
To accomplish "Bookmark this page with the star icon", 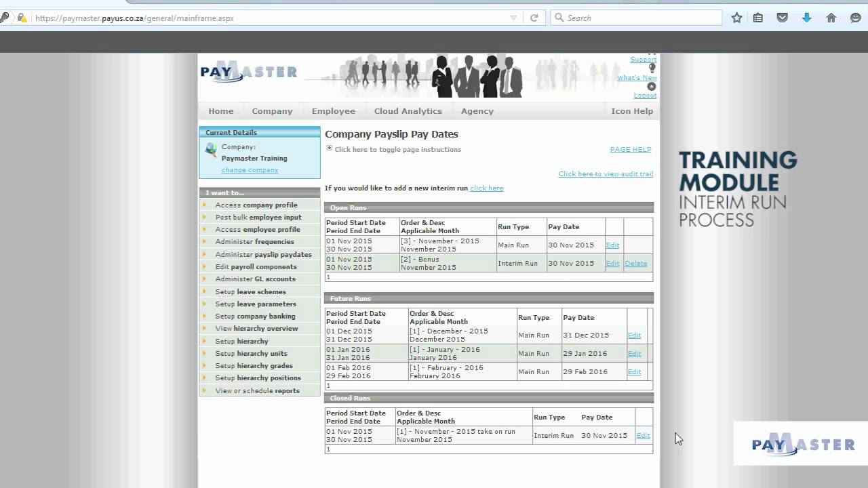I will point(736,18).
